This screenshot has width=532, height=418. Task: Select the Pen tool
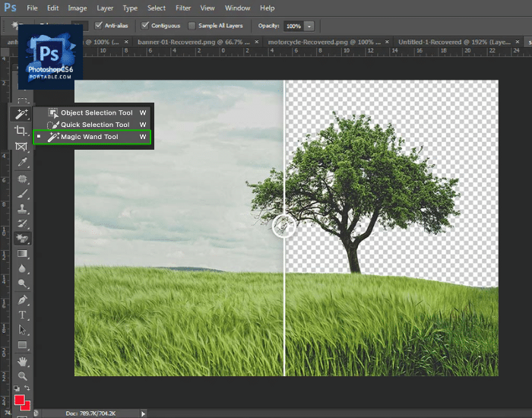pos(22,300)
